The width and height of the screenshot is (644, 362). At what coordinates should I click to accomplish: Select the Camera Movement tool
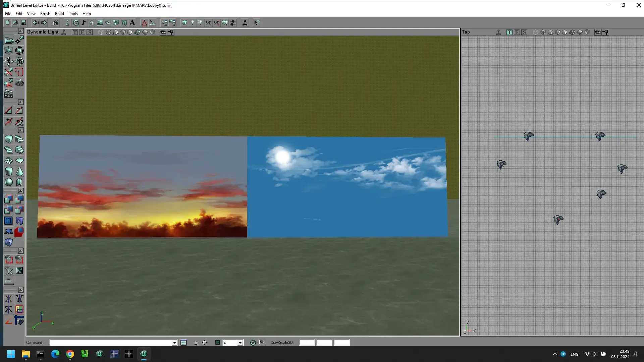coord(9,40)
